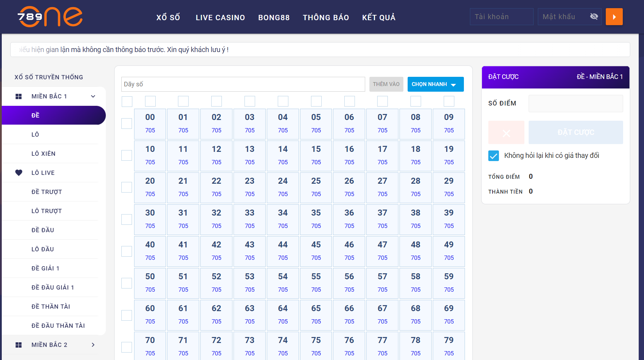
Task: Click the orange login arrow button
Action: click(614, 17)
